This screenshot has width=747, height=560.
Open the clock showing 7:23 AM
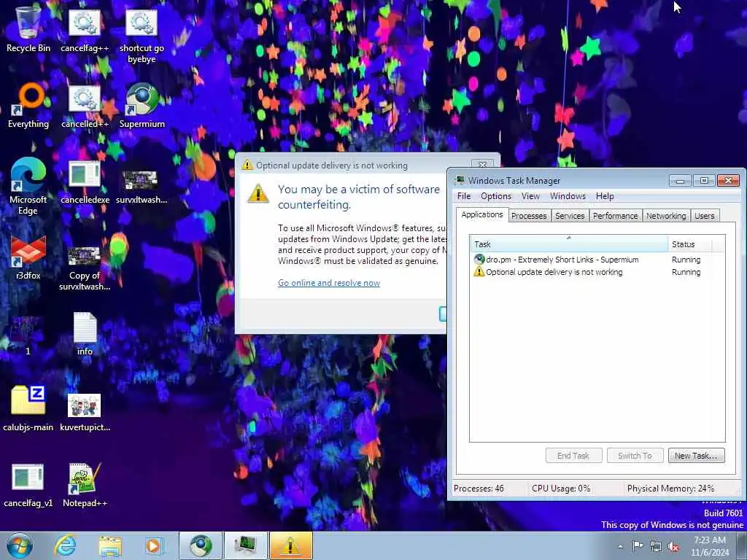(710, 546)
